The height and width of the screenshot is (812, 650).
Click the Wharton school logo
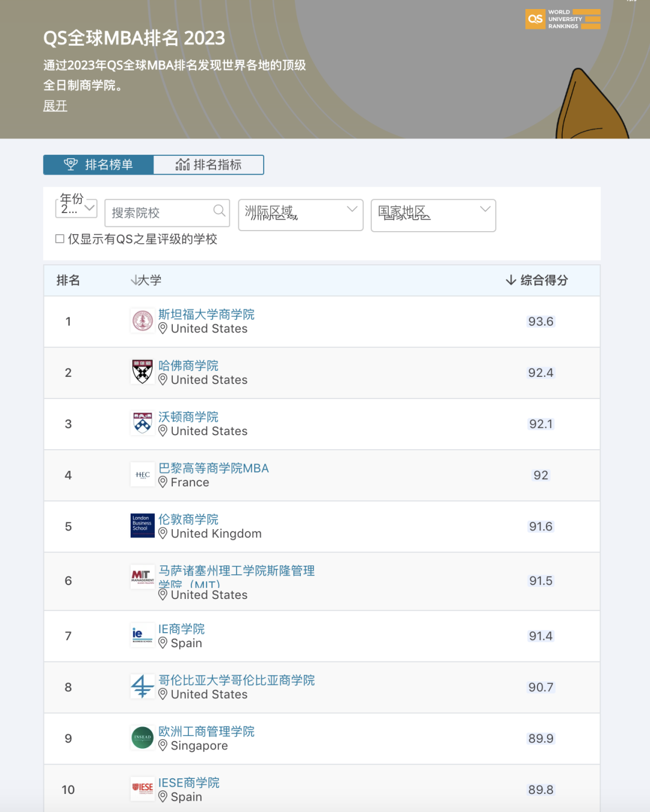tap(143, 423)
